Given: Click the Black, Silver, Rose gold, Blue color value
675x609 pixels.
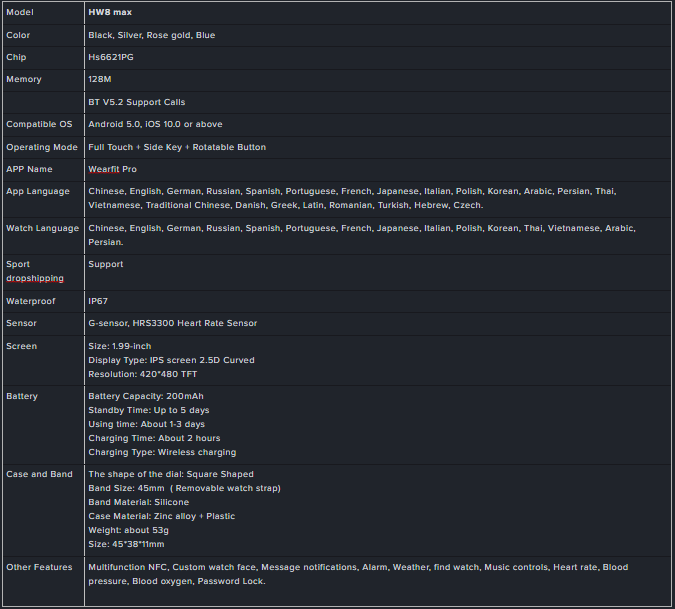Looking at the screenshot, I should (x=151, y=35).
